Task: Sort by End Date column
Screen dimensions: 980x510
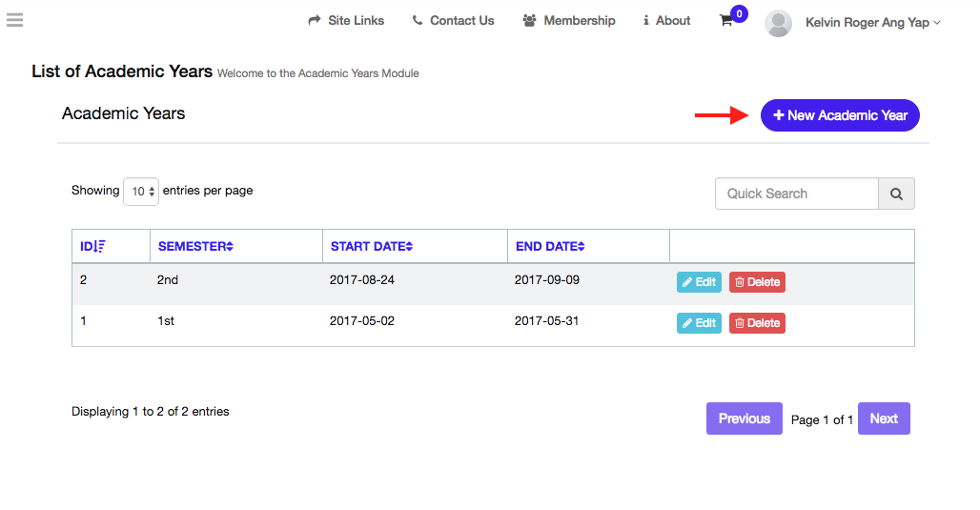Action: click(x=550, y=247)
